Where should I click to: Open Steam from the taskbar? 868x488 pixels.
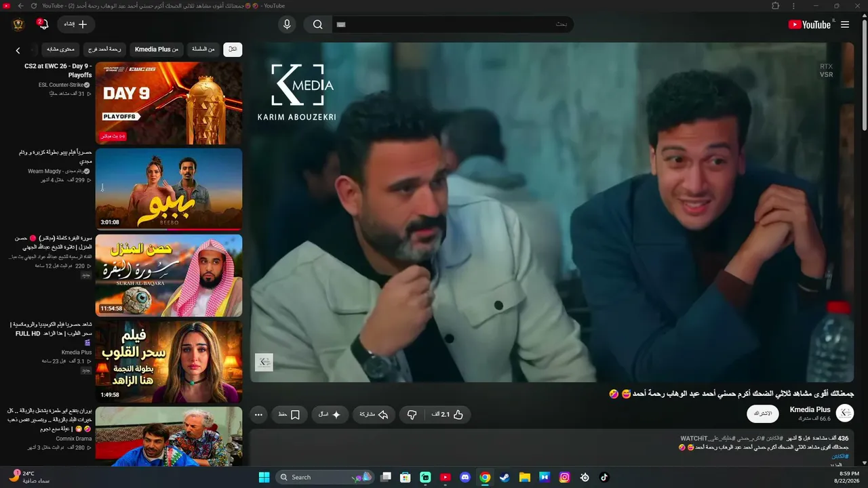[505, 477]
